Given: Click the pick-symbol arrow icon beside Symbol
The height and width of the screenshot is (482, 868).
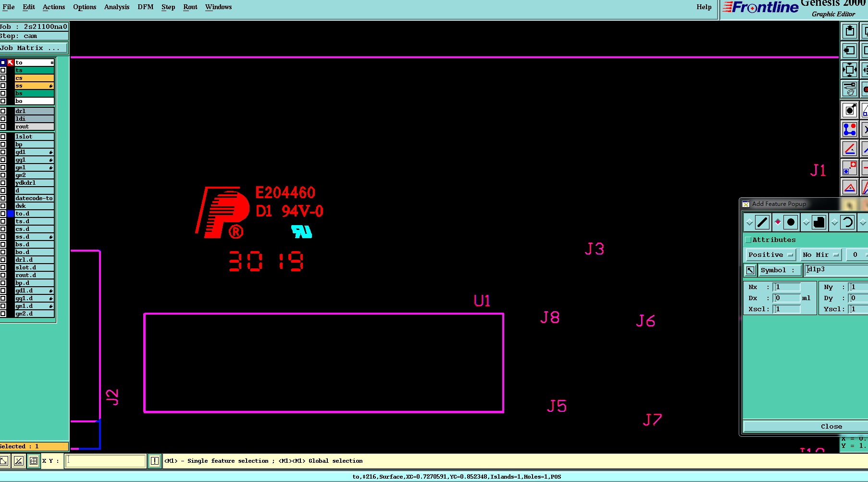Looking at the screenshot, I should pyautogui.click(x=750, y=270).
